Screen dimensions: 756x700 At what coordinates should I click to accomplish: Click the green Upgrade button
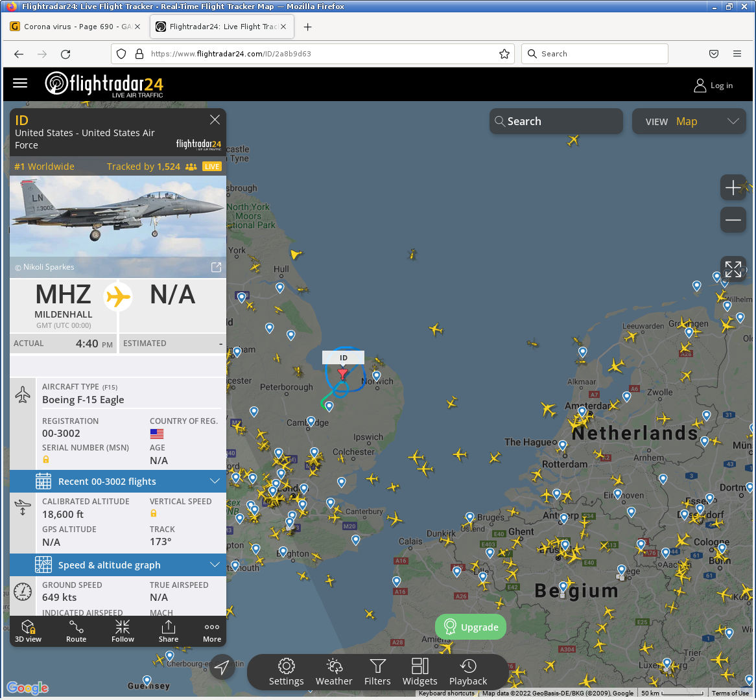point(471,627)
